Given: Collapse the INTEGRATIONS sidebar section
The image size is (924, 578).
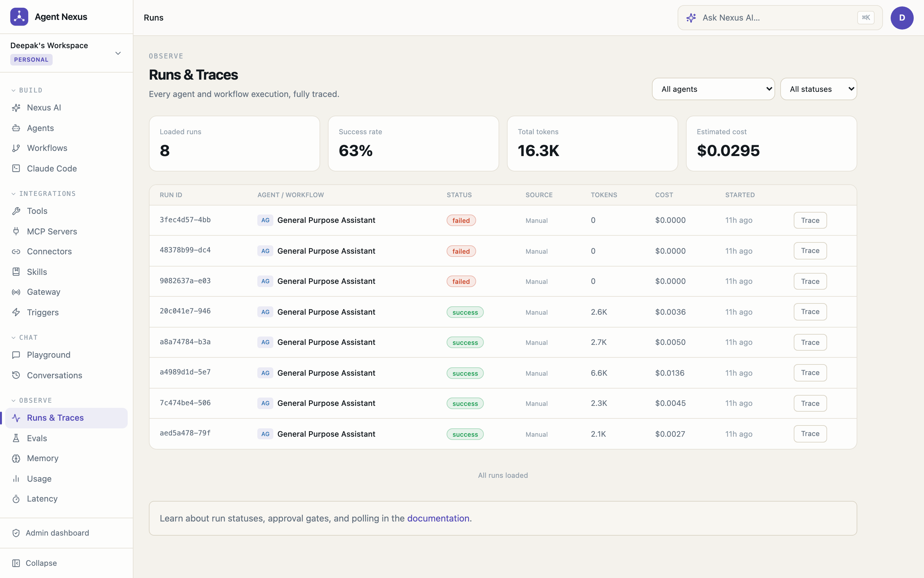Looking at the screenshot, I should 44,194.
